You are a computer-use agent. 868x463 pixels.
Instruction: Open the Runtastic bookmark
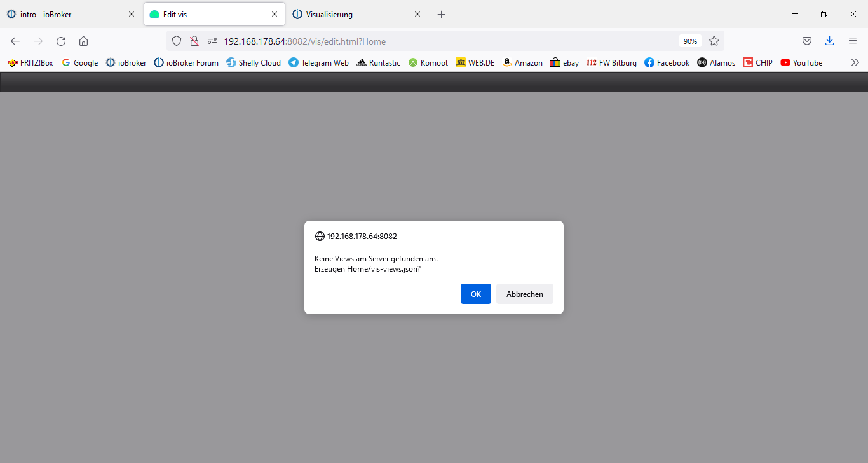tap(379, 62)
